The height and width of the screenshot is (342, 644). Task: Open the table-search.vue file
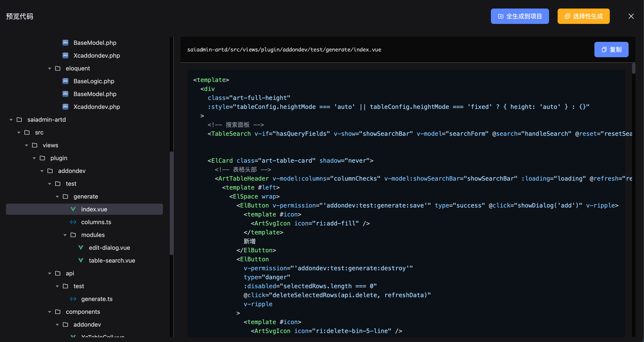(112, 260)
